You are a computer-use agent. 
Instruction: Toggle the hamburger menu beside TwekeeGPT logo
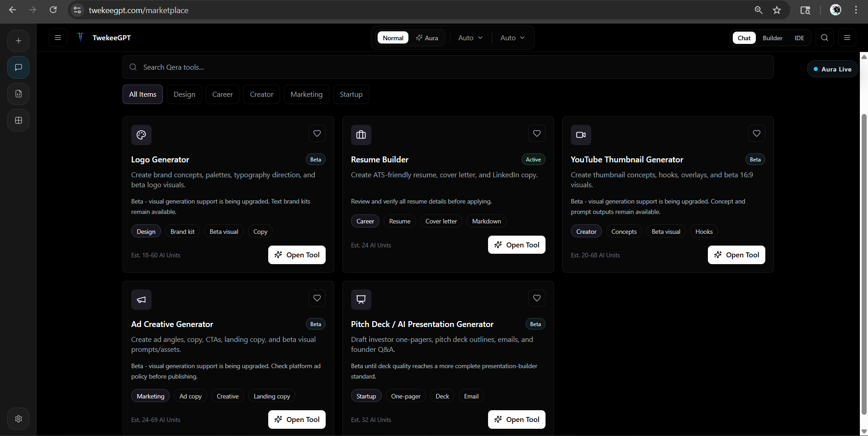58,38
